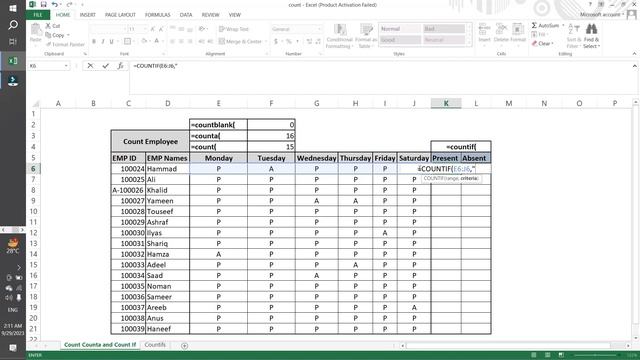Open the FILE tab
This screenshot has width=640, height=360.
pyautogui.click(x=38, y=15)
